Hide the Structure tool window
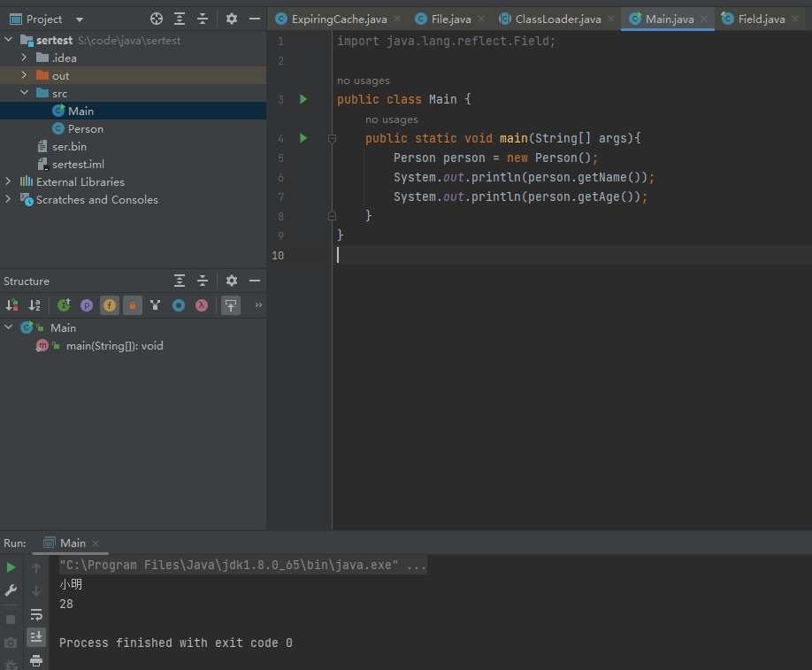The width and height of the screenshot is (812, 670). 254,281
